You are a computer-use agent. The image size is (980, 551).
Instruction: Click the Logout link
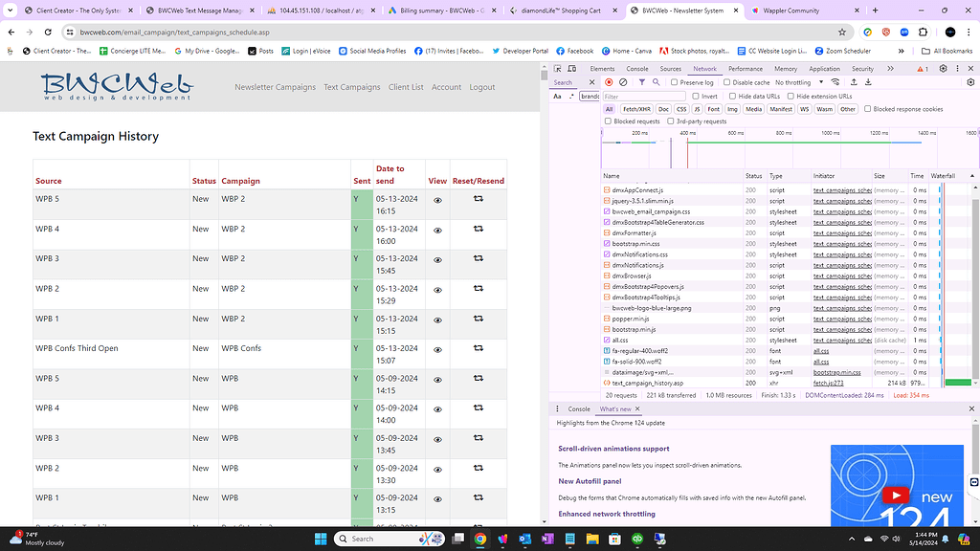pyautogui.click(x=481, y=86)
